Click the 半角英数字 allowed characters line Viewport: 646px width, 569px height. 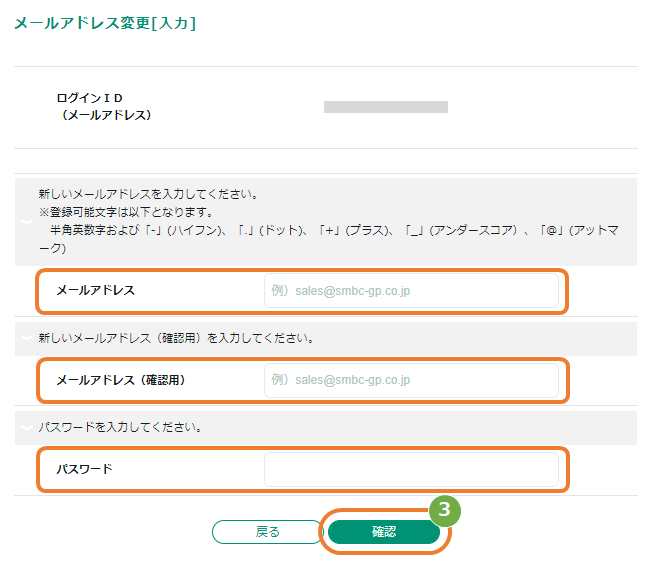point(328,239)
